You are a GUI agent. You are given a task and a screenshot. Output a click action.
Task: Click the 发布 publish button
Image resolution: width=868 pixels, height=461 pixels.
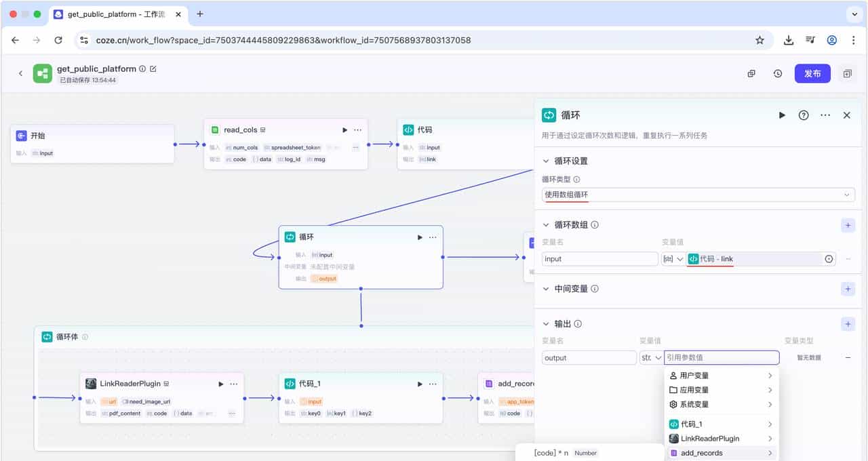[812, 73]
